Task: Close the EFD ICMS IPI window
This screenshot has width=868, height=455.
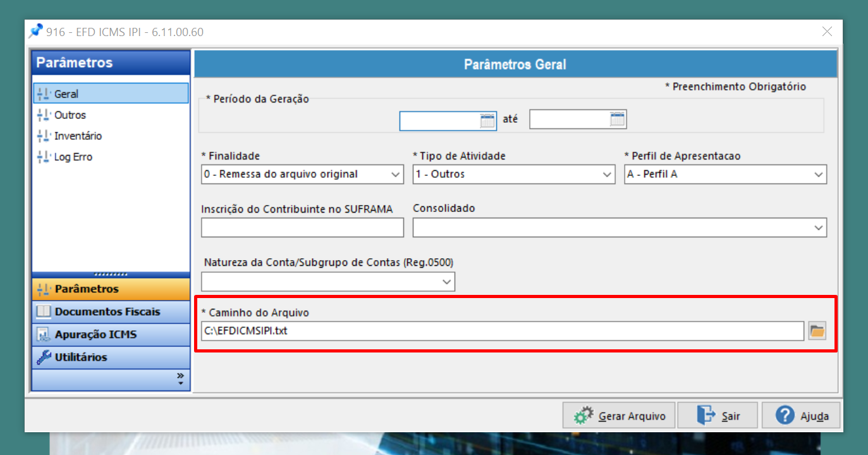Action: 827,32
